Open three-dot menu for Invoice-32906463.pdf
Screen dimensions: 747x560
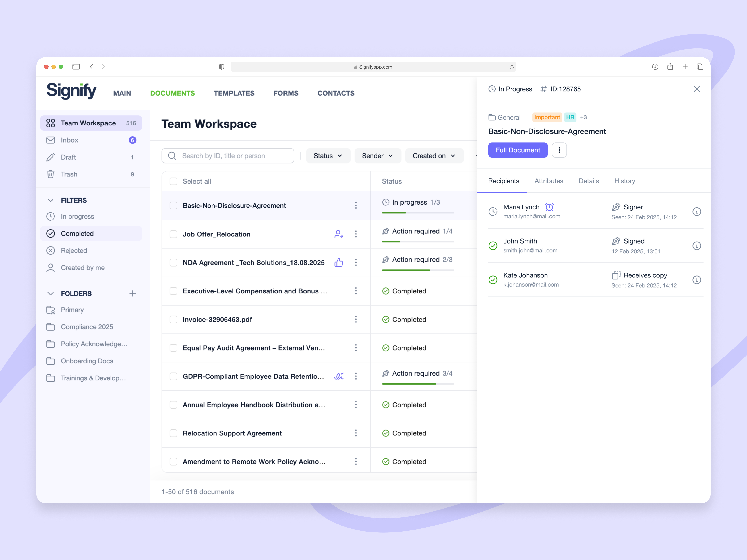356,320
